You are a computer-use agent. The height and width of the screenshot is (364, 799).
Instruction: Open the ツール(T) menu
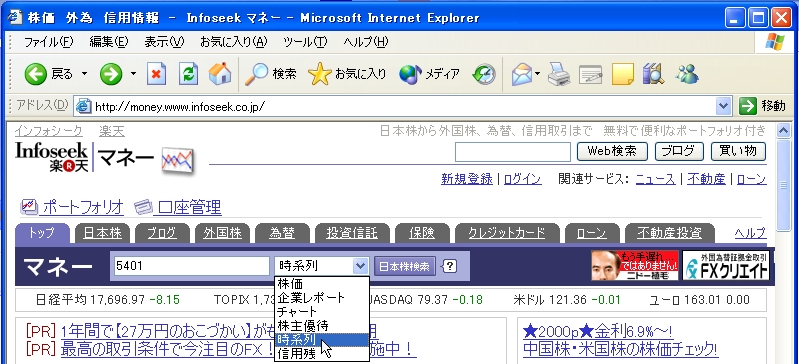[x=305, y=42]
